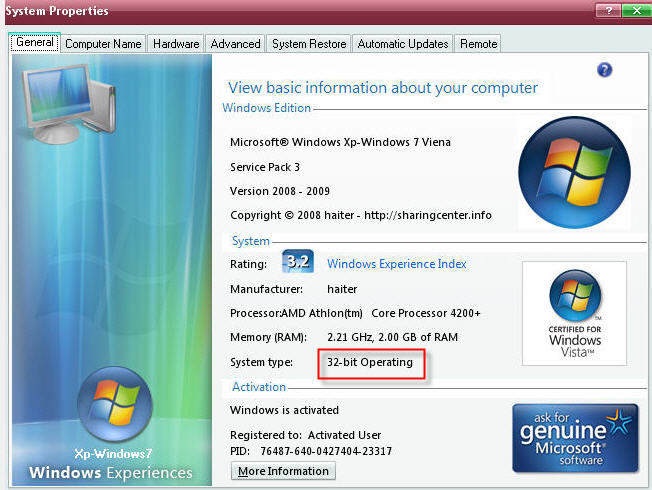The height and width of the screenshot is (490, 652).
Task: Click the title bar help button
Action: pos(608,10)
